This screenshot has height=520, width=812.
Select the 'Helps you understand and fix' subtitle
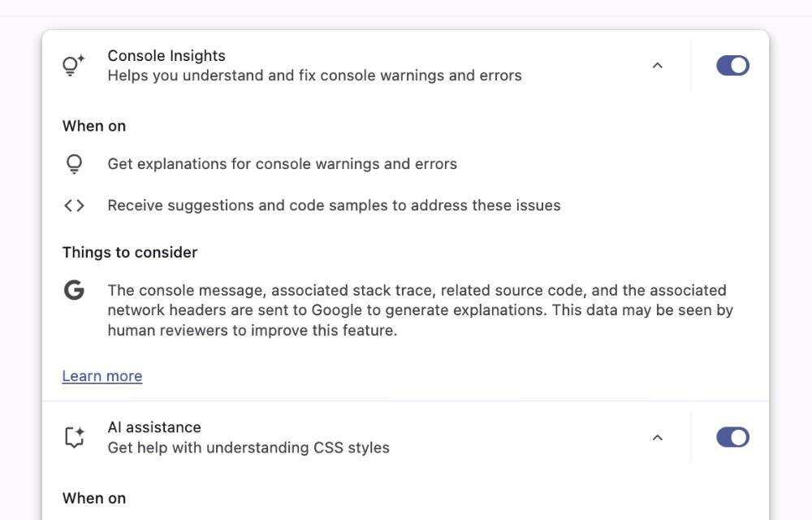(314, 76)
